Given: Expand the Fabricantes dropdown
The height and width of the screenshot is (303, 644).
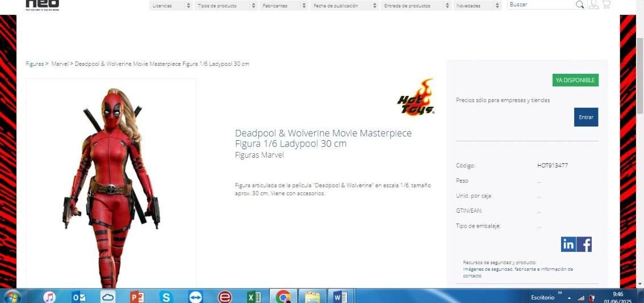Looking at the screenshot, I should coord(284,6).
